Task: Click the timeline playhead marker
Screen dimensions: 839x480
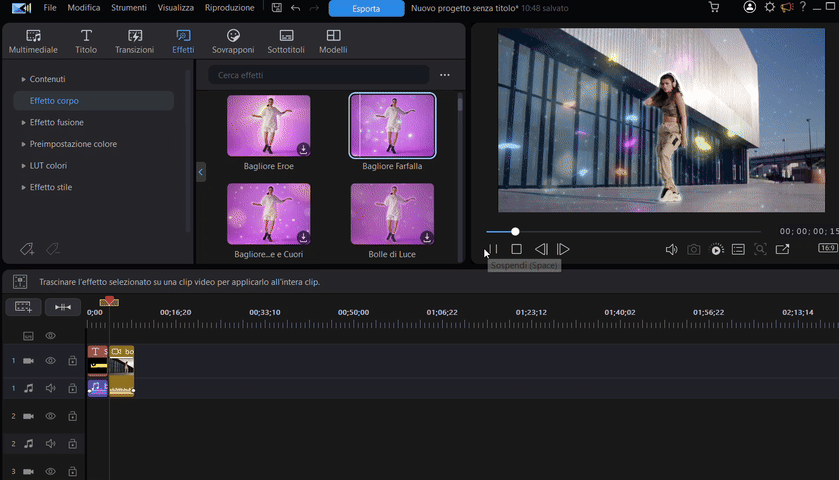Action: [109, 301]
